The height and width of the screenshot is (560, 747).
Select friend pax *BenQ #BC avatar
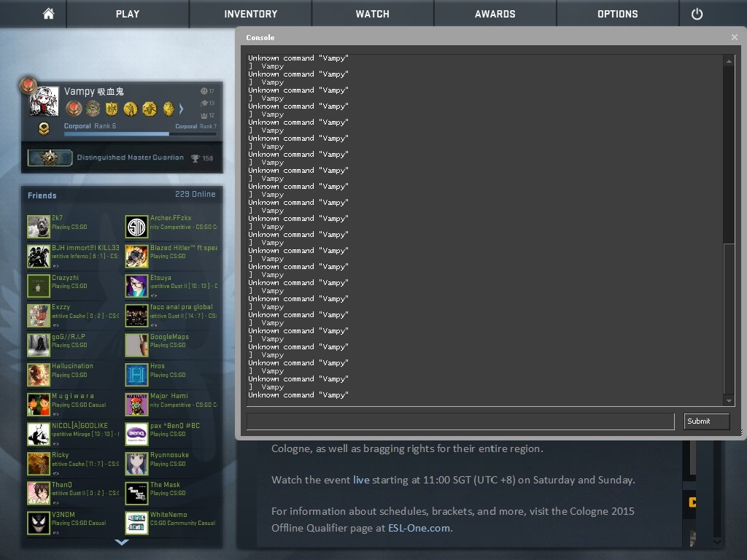click(136, 434)
